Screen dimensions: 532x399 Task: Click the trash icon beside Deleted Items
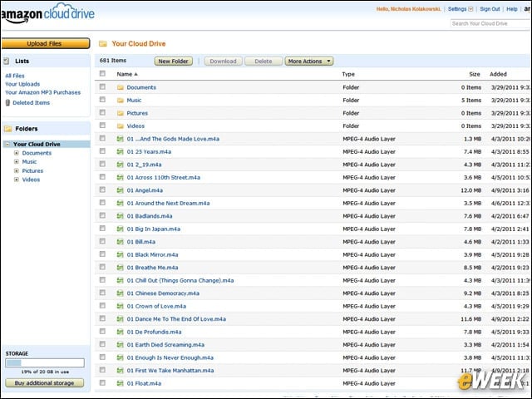(x=7, y=103)
